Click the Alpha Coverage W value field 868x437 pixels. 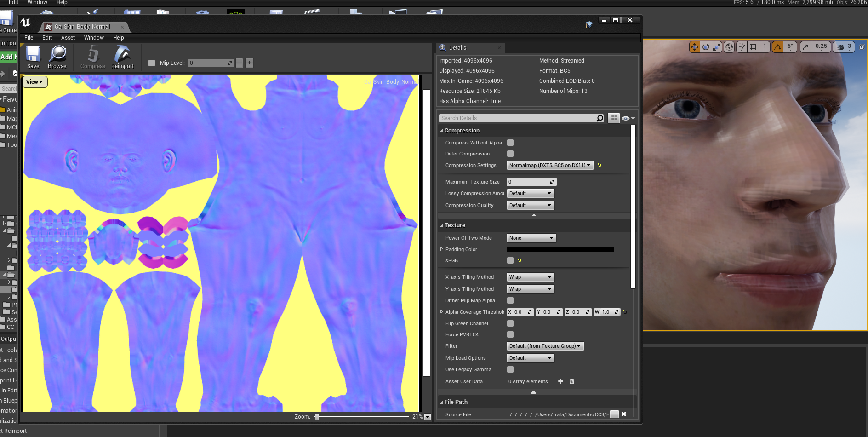click(607, 312)
